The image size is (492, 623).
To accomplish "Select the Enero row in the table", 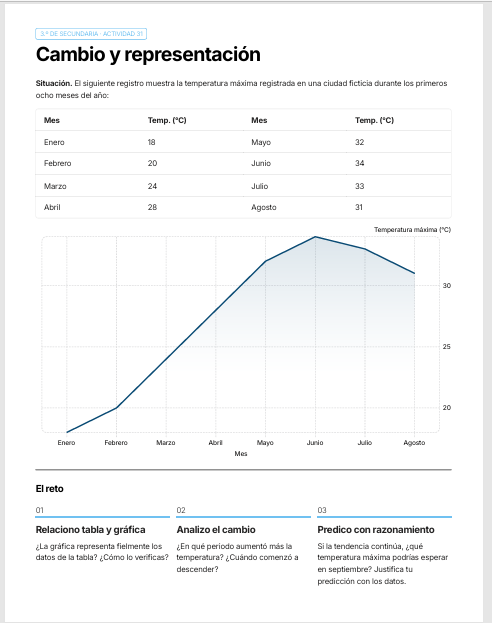I will tap(243, 142).
